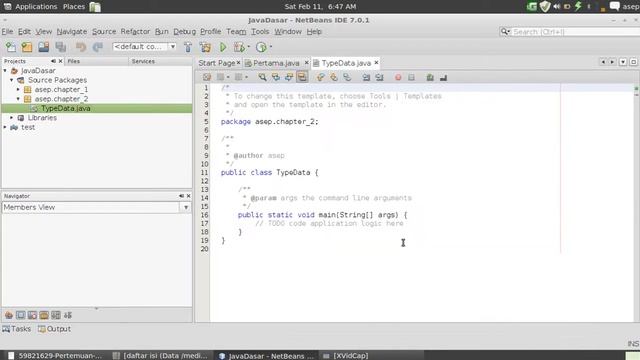The image size is (640, 360).
Task: Open the Refactor menu
Action: point(135,31)
